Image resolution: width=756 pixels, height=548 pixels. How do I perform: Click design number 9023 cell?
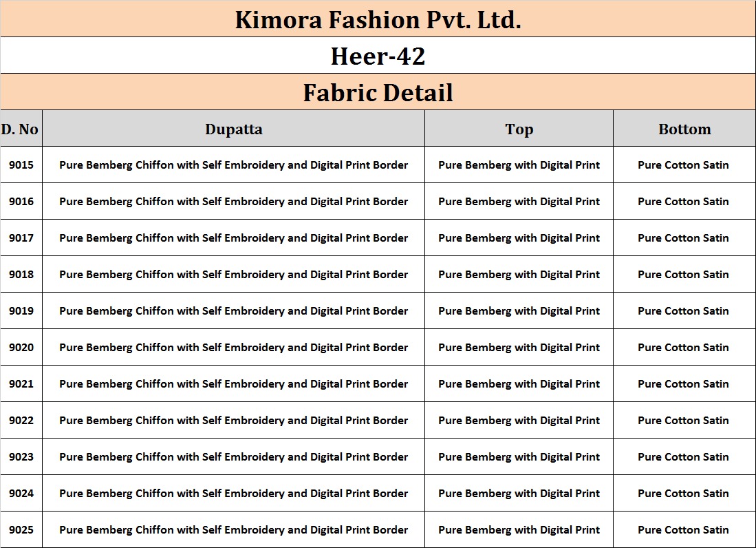click(21, 457)
